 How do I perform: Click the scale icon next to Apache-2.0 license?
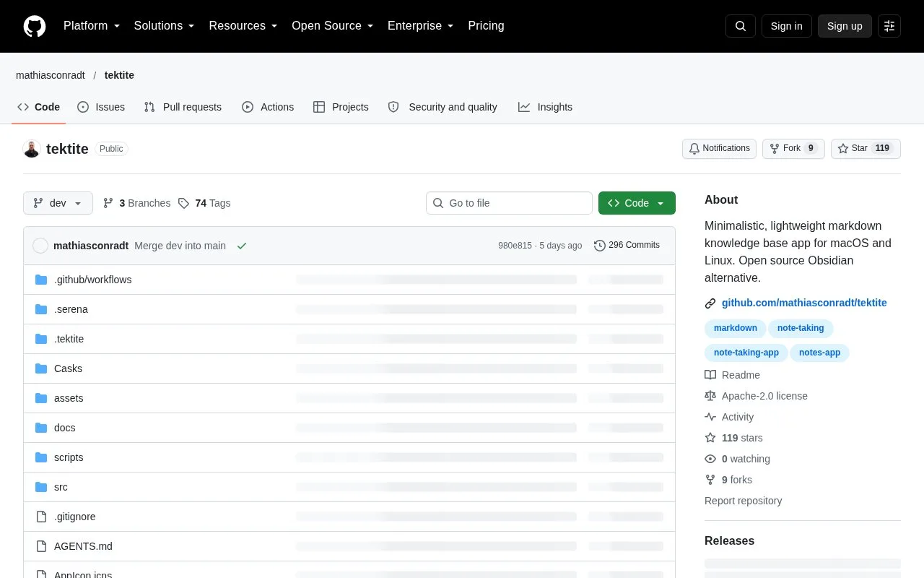[x=710, y=396]
